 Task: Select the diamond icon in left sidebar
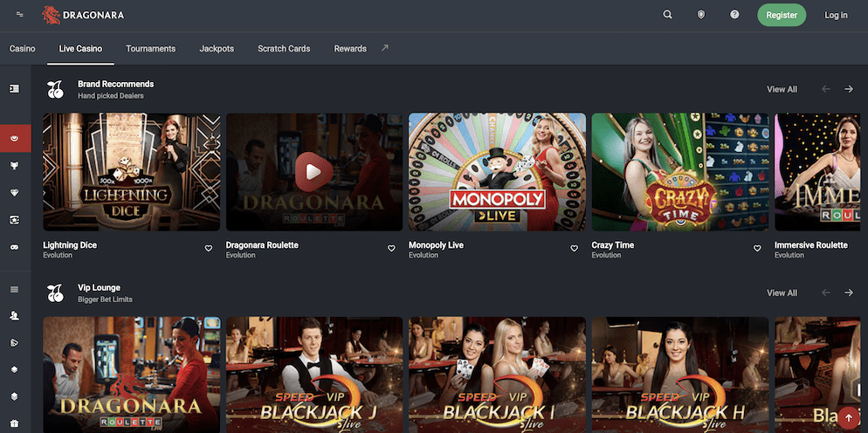click(14, 193)
